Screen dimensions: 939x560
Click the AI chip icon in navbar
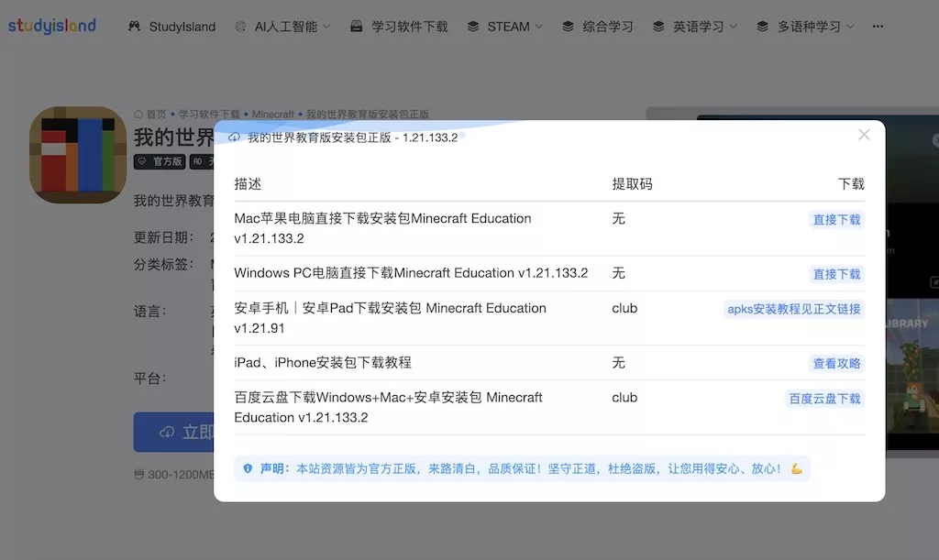tap(240, 27)
